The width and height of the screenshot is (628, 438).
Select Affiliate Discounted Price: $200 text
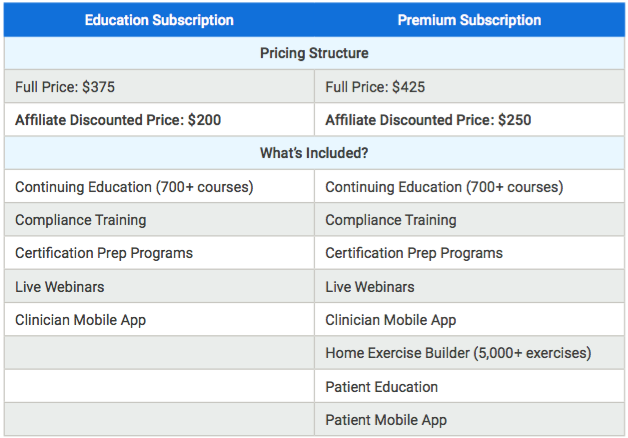[118, 120]
